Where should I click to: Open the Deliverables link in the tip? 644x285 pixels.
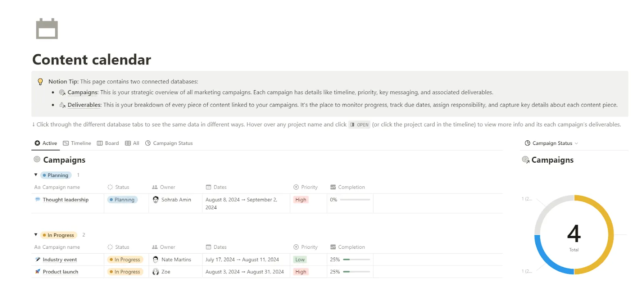(x=84, y=105)
